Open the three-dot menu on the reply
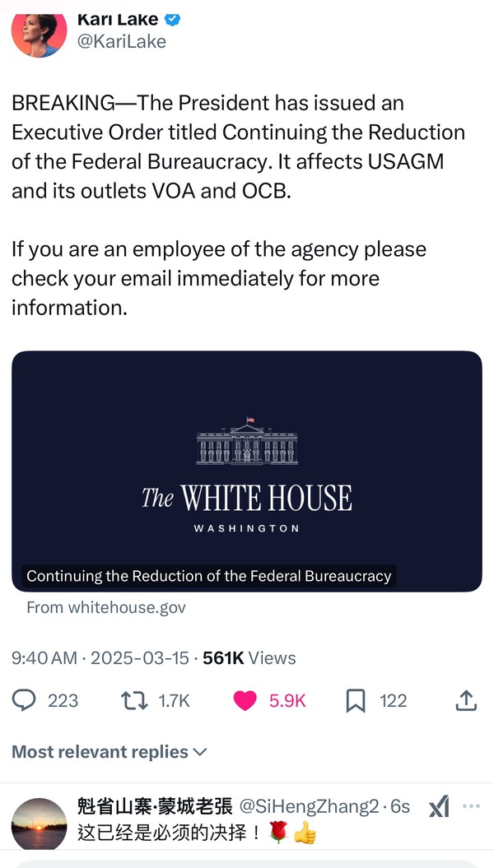The height and width of the screenshot is (868, 494). tap(471, 805)
